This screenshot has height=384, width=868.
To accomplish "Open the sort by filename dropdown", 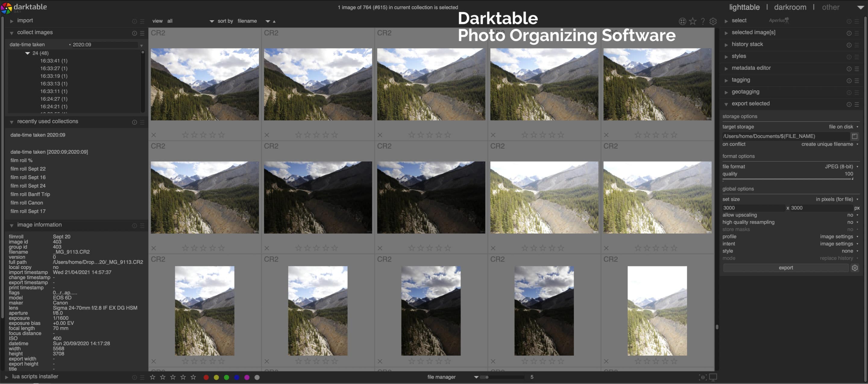I will point(247,21).
